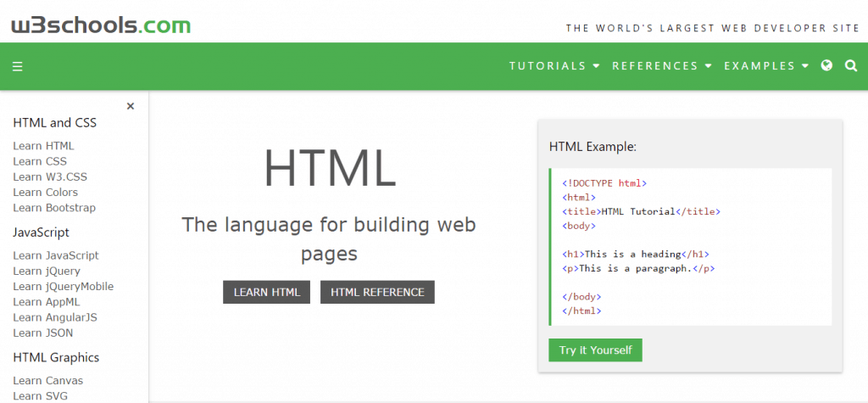Click the large HTML heading

tap(330, 167)
